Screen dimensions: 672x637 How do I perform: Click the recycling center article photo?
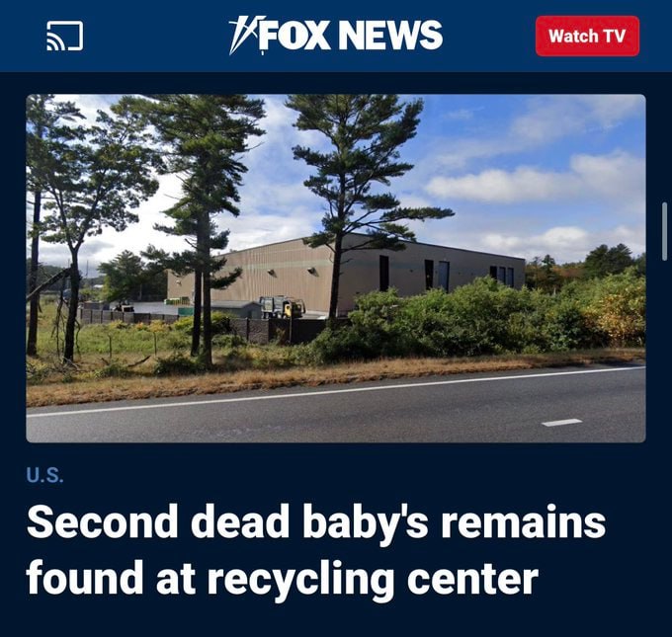[x=336, y=269]
